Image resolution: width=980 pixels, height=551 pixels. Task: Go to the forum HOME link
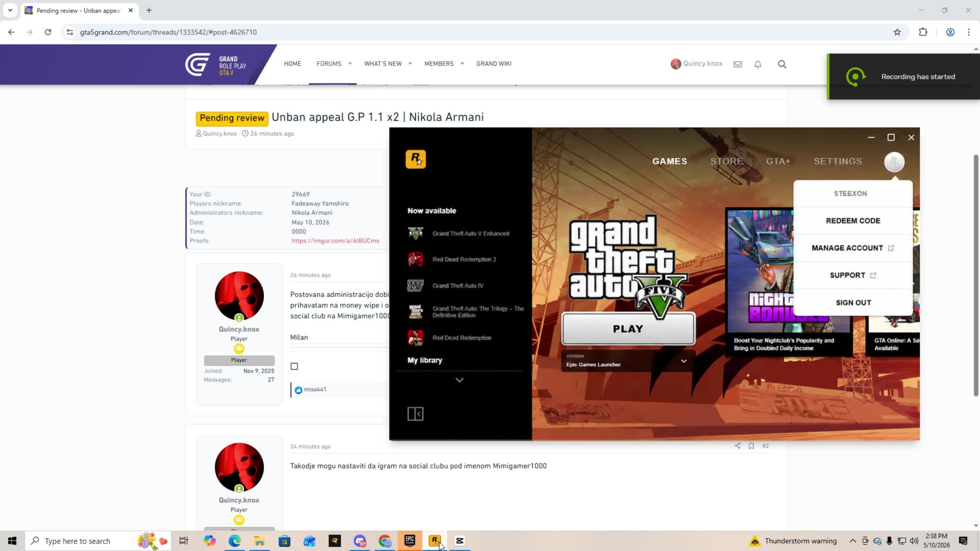pos(292,64)
